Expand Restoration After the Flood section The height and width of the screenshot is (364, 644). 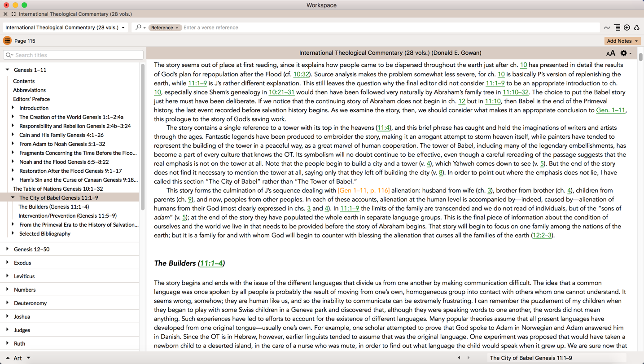pos(13,171)
